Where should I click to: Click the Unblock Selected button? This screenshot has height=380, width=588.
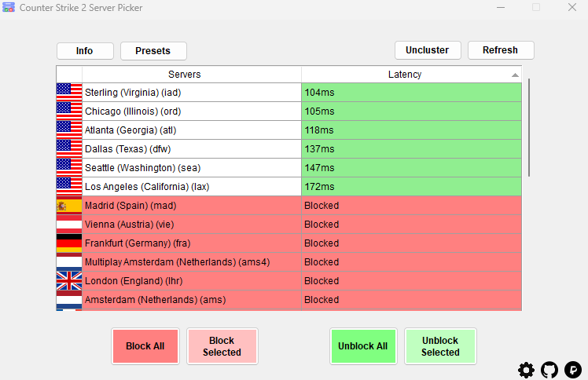(x=440, y=346)
